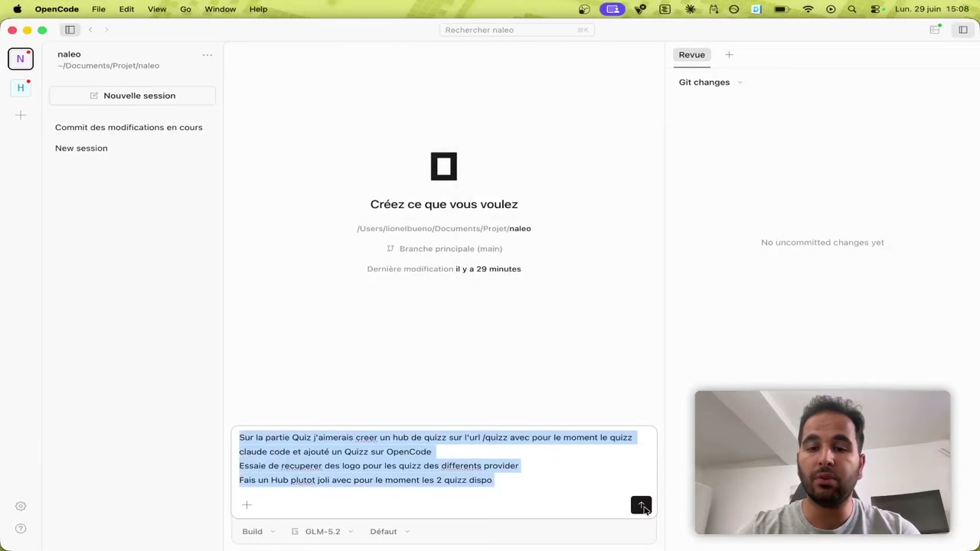Click the Rechercher naleo search field
Image resolution: width=980 pixels, height=551 pixels.
pos(517,30)
